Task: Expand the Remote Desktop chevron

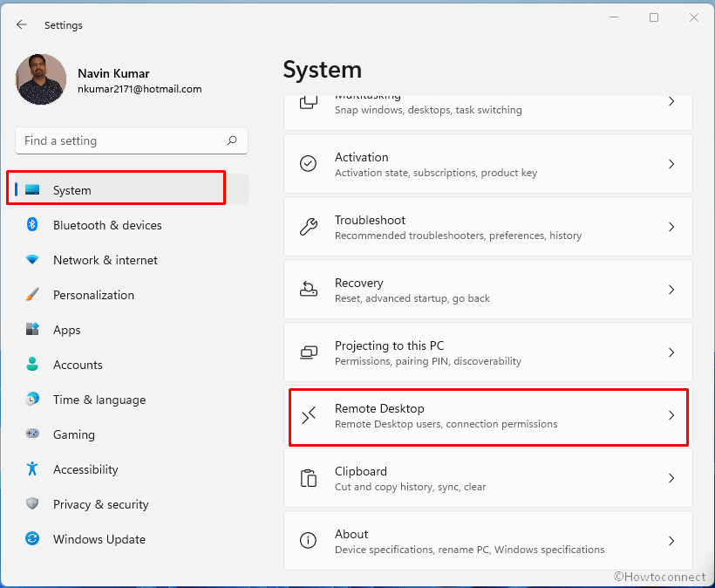Action: click(x=671, y=415)
